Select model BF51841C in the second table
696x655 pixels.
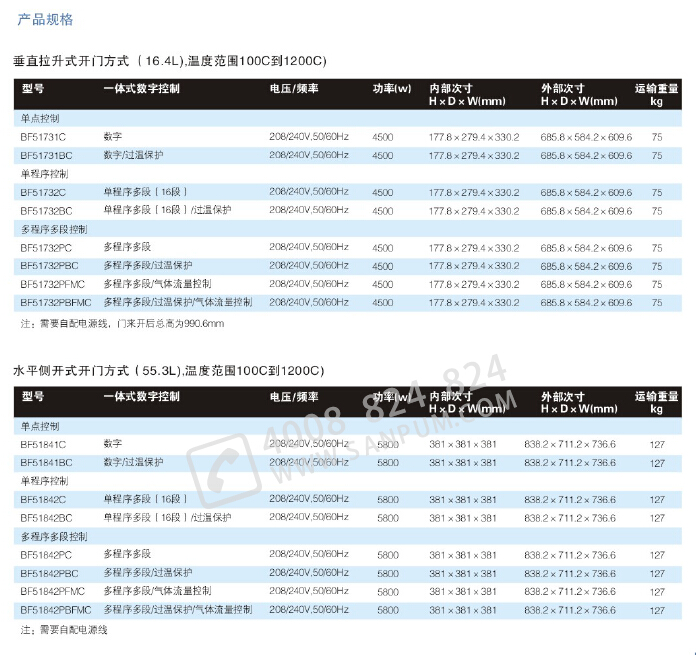point(43,443)
